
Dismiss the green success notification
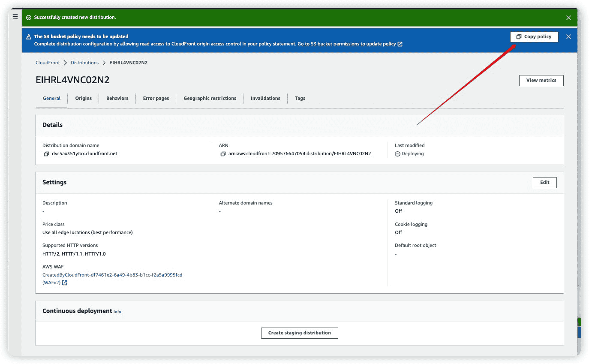(x=568, y=18)
